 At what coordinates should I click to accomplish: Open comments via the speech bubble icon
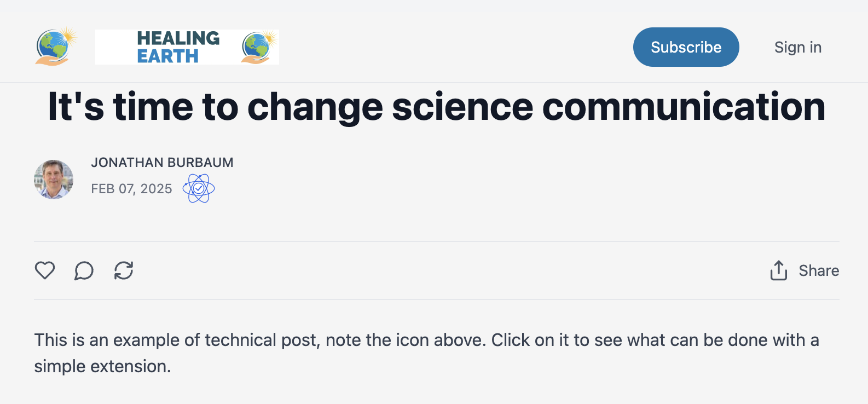(84, 270)
